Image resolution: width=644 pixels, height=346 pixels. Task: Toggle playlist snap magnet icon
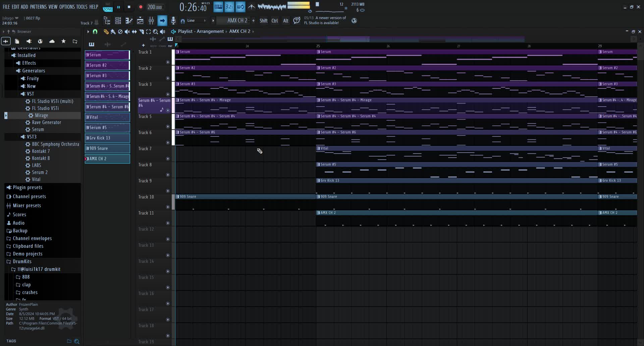coord(95,32)
